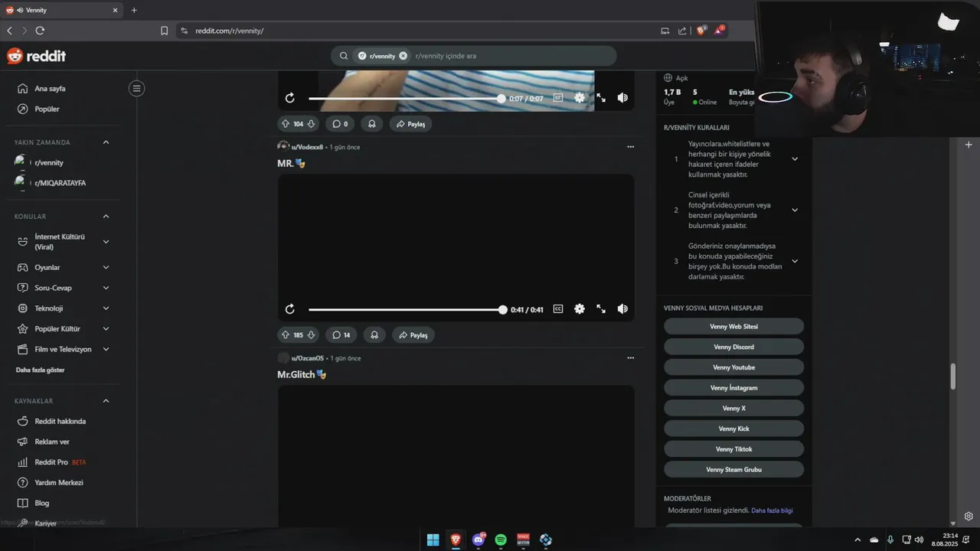Bookmark this page in address bar

pyautogui.click(x=164, y=31)
